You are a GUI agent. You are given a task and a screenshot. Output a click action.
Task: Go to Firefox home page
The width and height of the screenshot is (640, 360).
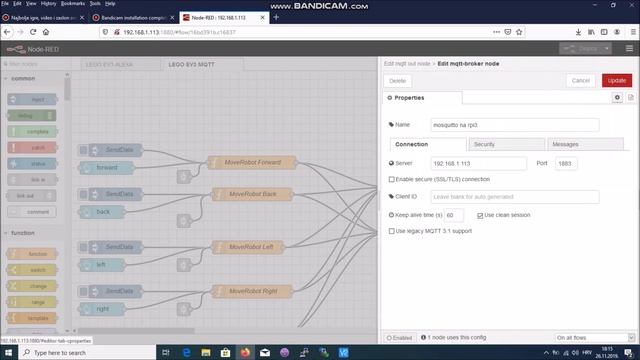46,32
